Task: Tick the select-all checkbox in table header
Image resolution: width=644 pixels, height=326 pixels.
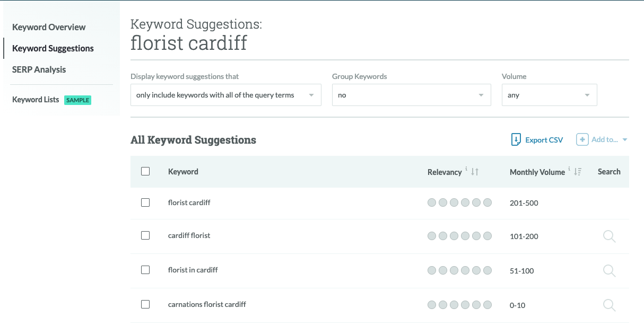Action: [145, 171]
